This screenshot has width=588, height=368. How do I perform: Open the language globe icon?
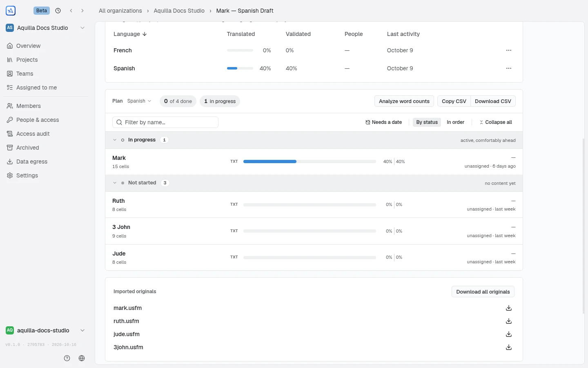click(82, 358)
